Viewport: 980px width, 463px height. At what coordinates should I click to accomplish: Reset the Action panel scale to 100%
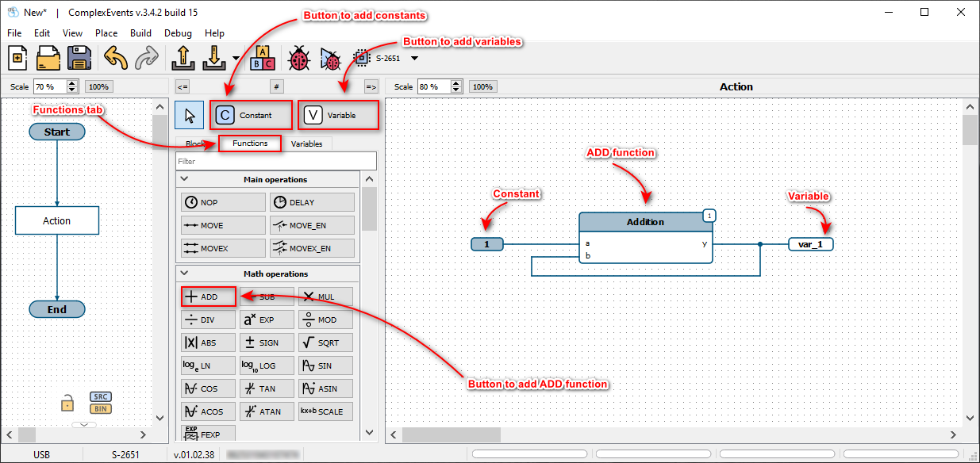tap(482, 86)
